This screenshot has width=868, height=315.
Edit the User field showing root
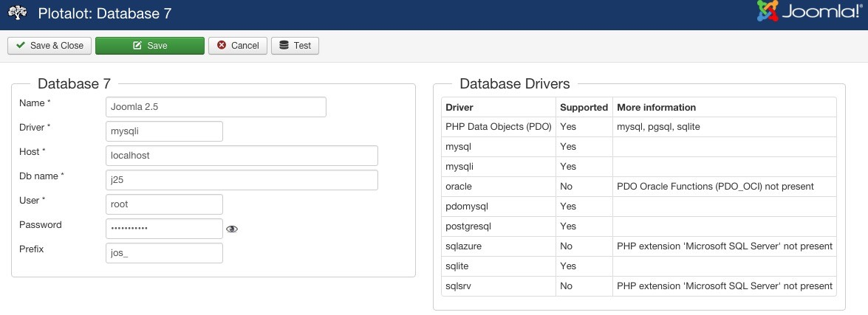164,204
